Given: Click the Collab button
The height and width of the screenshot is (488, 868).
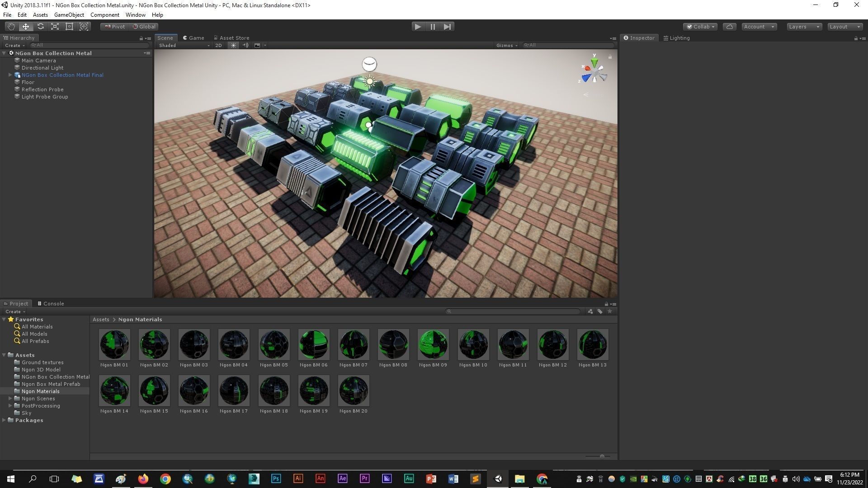Looking at the screenshot, I should pos(700,27).
